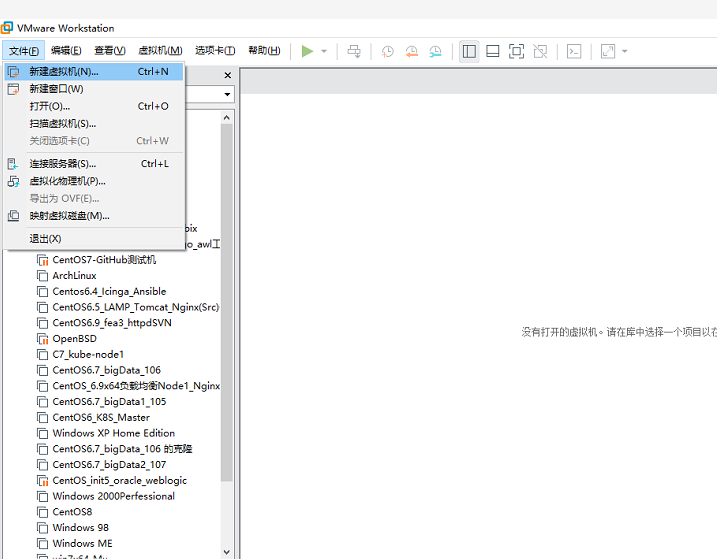The width and height of the screenshot is (717, 559).
Task: Click the green power-on play button
Action: (x=307, y=51)
